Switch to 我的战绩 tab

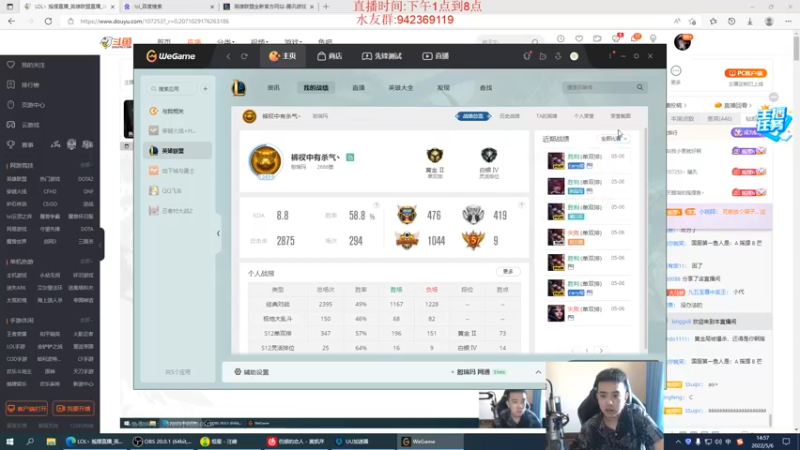(x=316, y=88)
